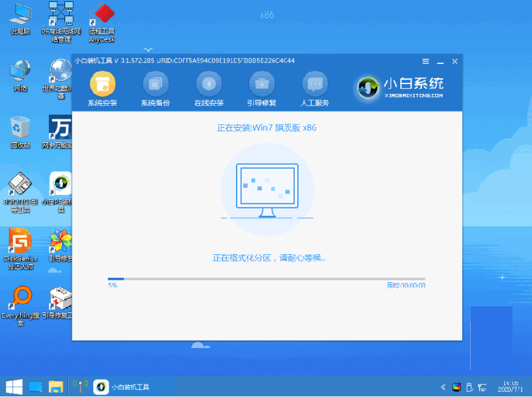
Task: Open the Everything搜索 shortcut
Action: (x=20, y=306)
